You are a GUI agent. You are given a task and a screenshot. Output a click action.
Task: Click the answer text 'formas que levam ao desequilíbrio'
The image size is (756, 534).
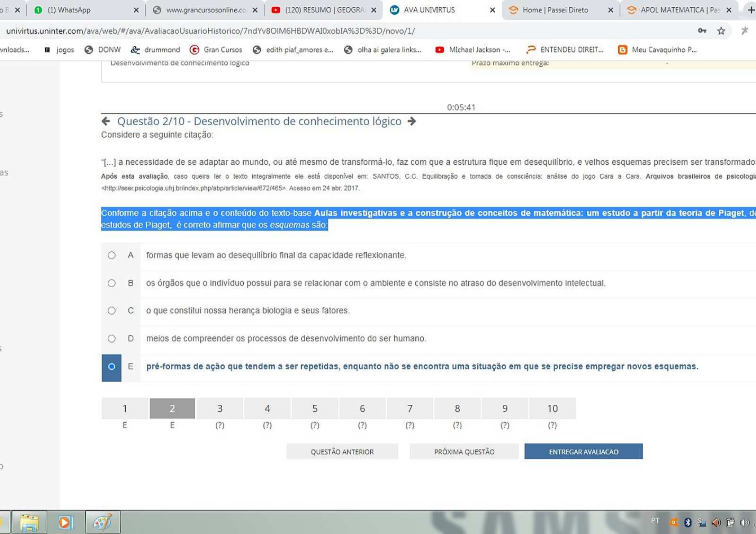(x=276, y=255)
